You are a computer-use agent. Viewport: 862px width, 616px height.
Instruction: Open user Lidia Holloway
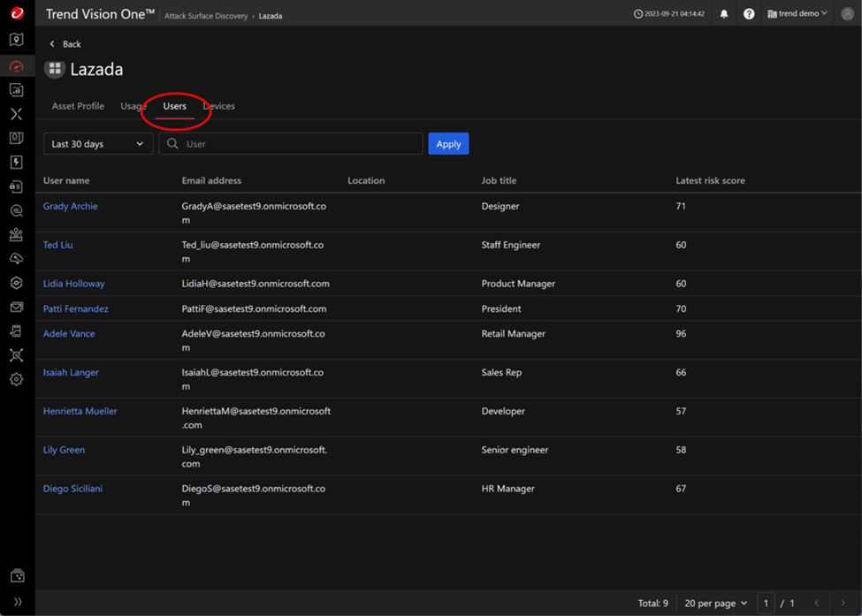click(x=73, y=284)
